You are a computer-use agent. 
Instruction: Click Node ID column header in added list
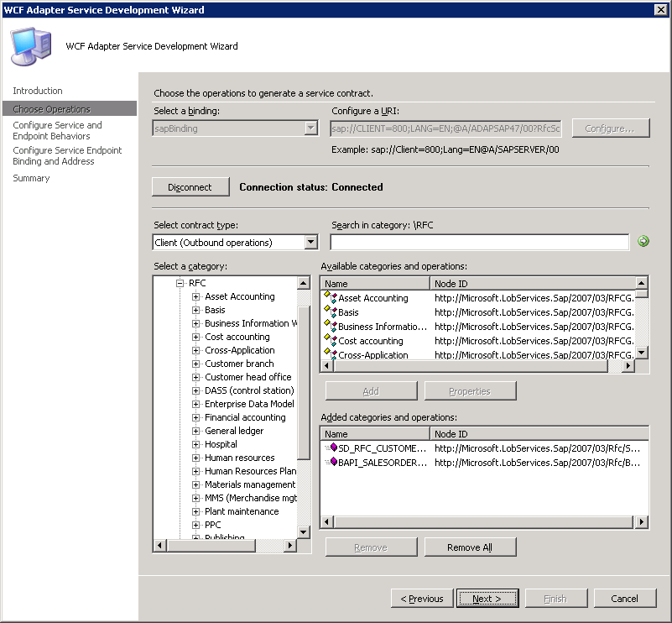tap(539, 434)
